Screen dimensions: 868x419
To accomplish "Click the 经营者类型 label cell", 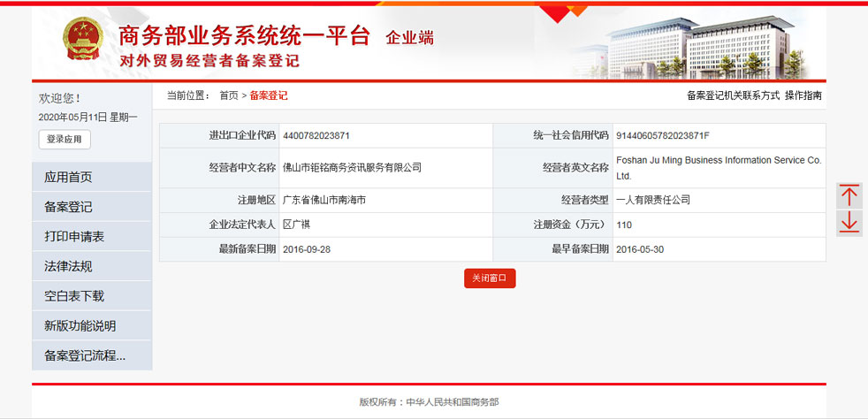I will pyautogui.click(x=552, y=201).
